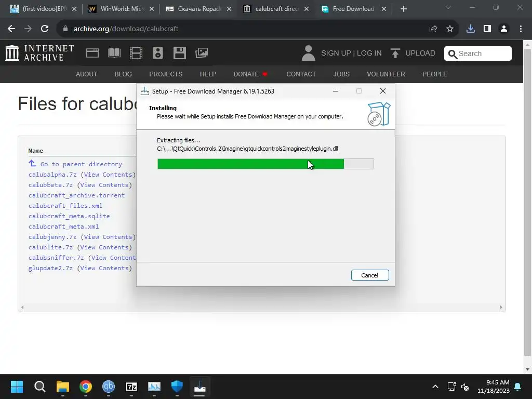
Task: Click the installation progress bar
Action: pyautogui.click(x=265, y=164)
